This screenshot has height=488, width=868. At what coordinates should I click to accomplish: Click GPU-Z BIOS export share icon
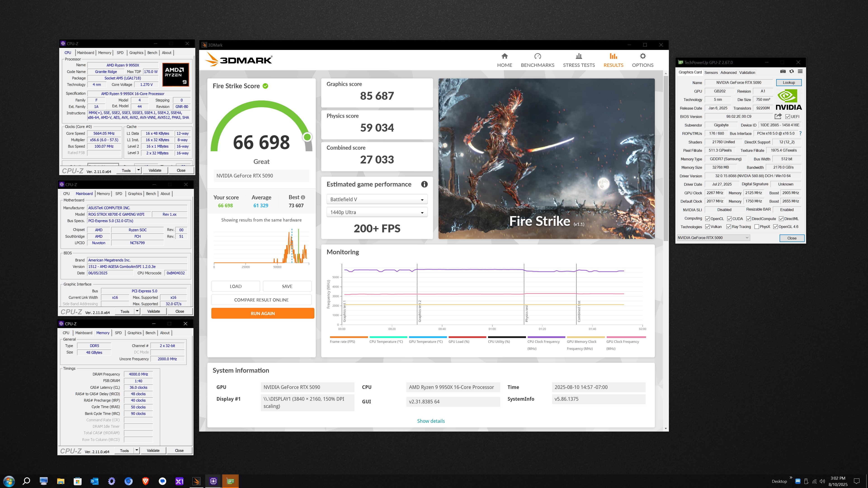tap(778, 116)
